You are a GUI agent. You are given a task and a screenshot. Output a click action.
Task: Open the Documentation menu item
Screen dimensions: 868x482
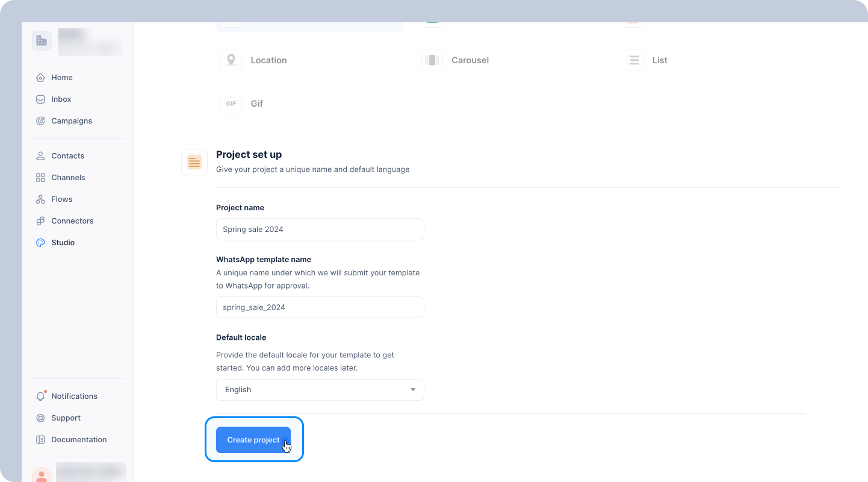click(x=71, y=440)
